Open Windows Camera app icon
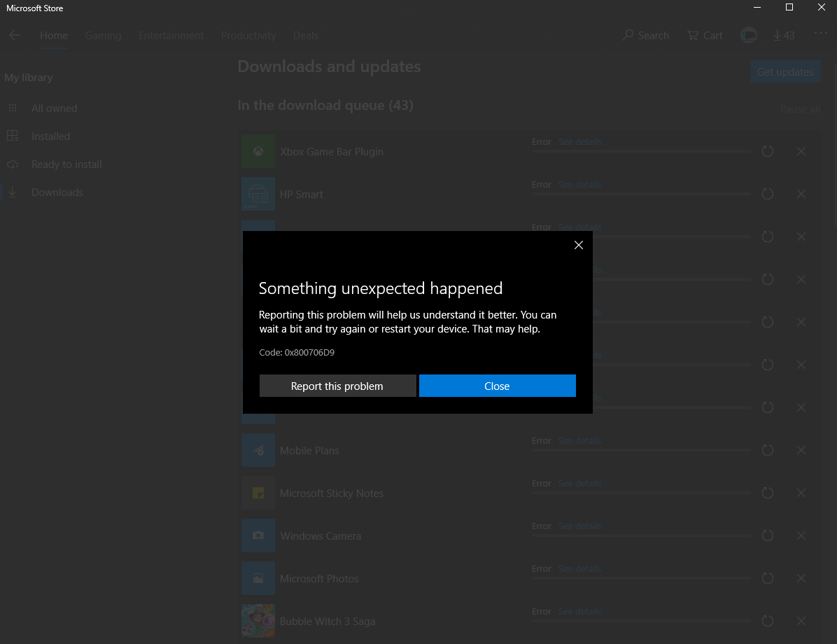 click(x=258, y=535)
